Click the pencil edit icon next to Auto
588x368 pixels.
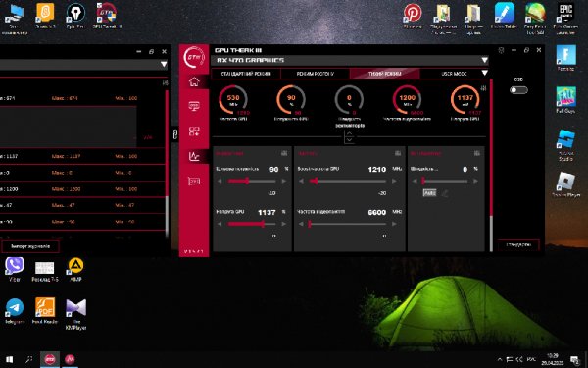click(x=445, y=193)
